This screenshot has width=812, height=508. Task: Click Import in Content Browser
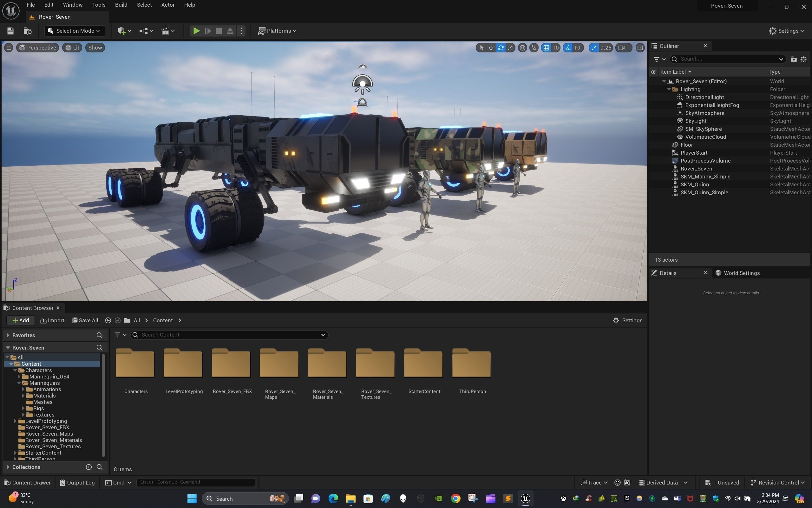[x=52, y=321]
